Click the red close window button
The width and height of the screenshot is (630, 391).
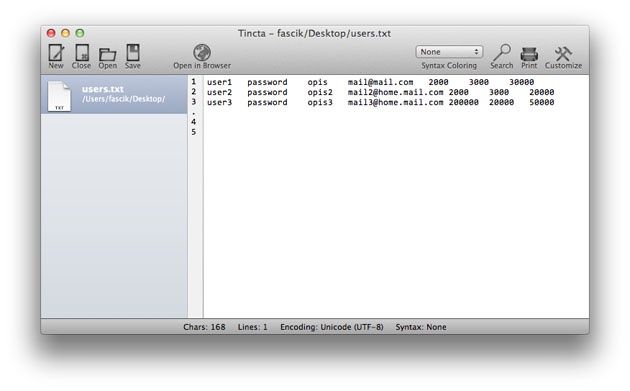tap(51, 33)
